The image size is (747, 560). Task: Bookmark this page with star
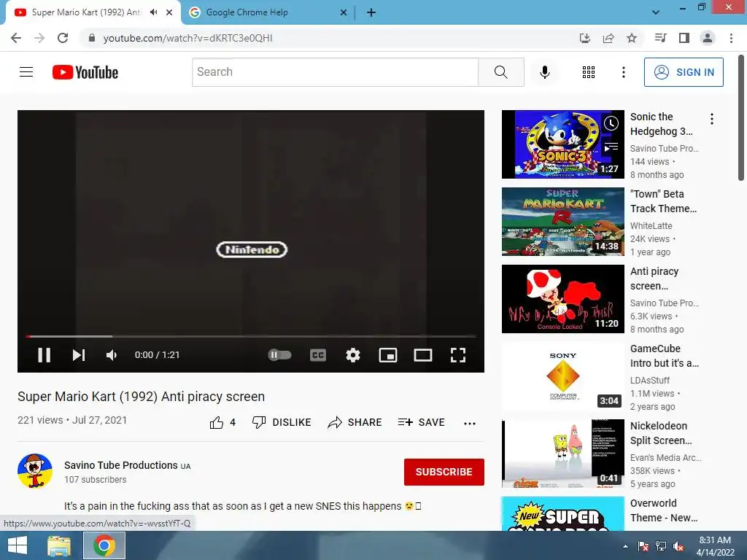coord(632,38)
